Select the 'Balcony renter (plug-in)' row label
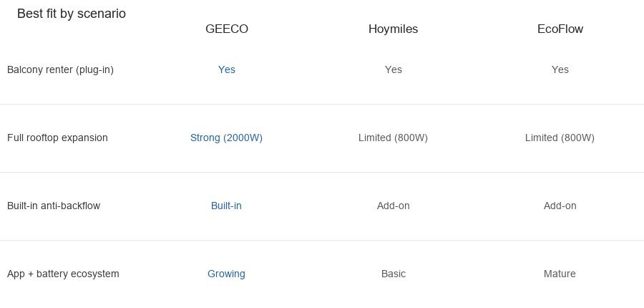This screenshot has height=308, width=644. coord(60,69)
